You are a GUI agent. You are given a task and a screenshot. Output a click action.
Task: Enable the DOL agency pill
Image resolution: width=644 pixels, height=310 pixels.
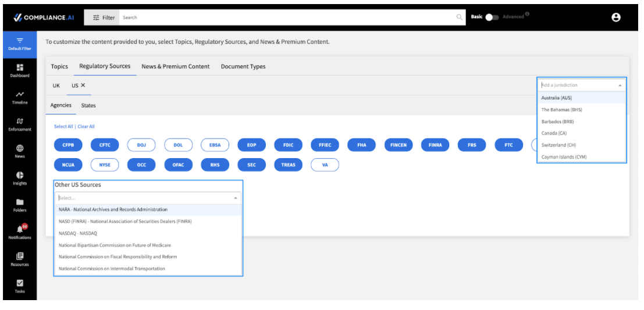178,145
